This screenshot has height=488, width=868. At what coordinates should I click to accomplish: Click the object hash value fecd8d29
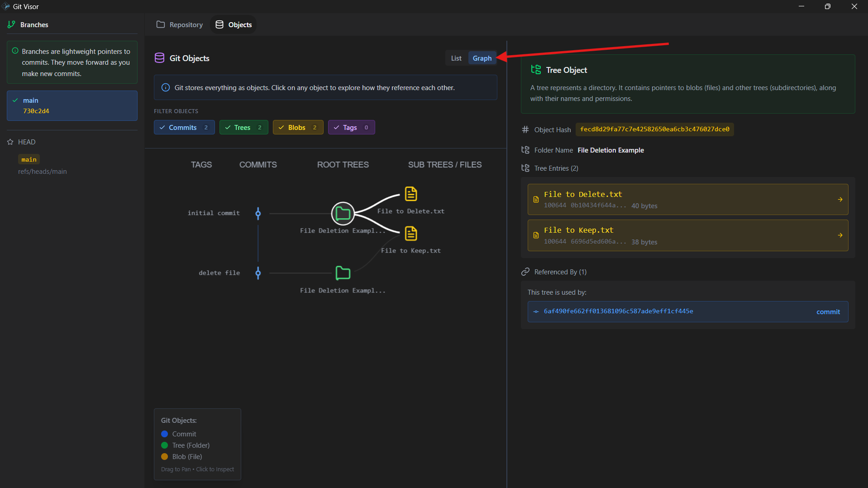(x=654, y=129)
